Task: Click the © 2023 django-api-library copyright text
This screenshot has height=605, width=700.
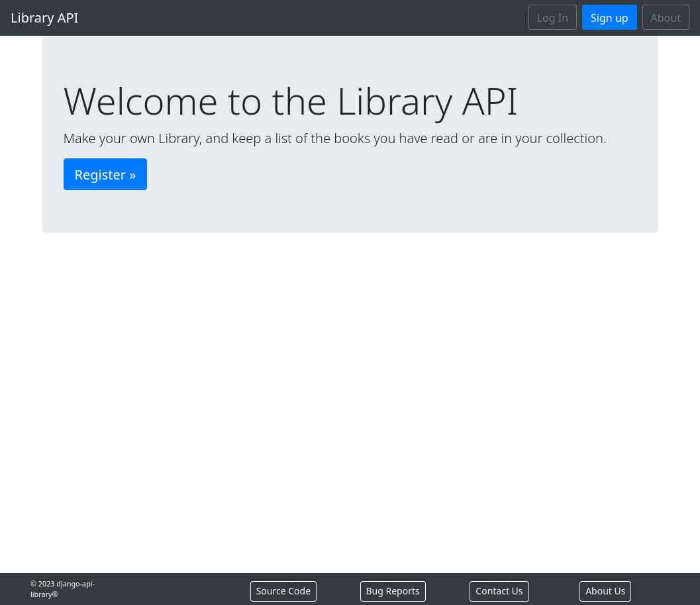Action: [x=62, y=589]
